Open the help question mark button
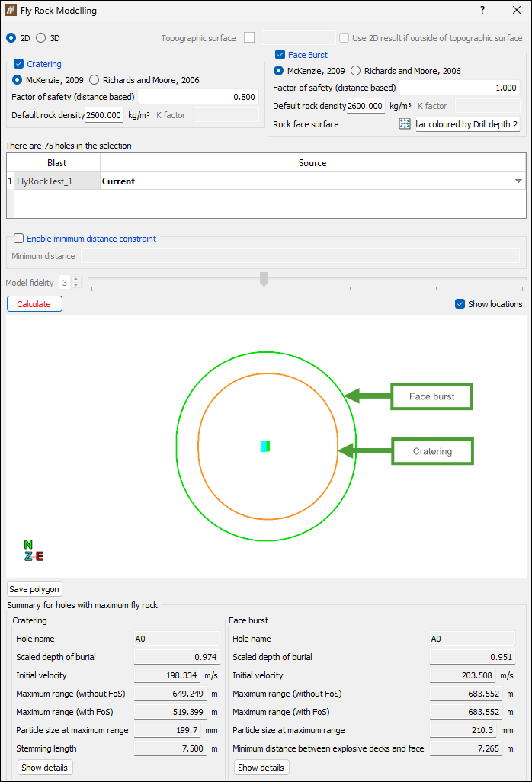This screenshot has width=532, height=782. click(482, 10)
